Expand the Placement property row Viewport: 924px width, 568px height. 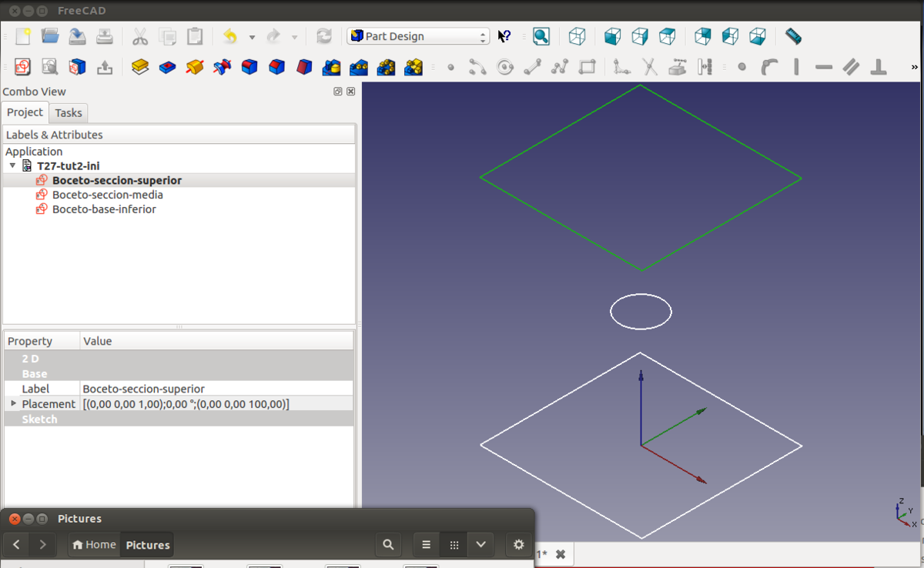(x=13, y=403)
